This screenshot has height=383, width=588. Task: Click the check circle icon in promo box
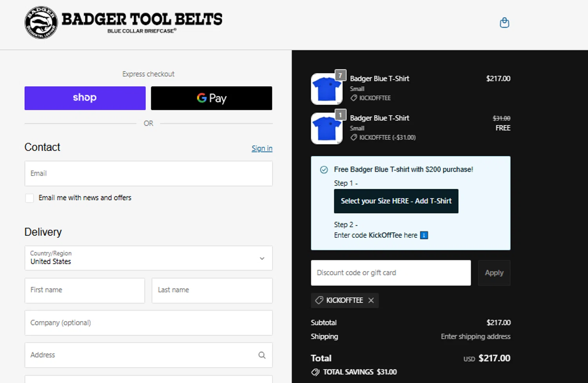[x=324, y=170]
